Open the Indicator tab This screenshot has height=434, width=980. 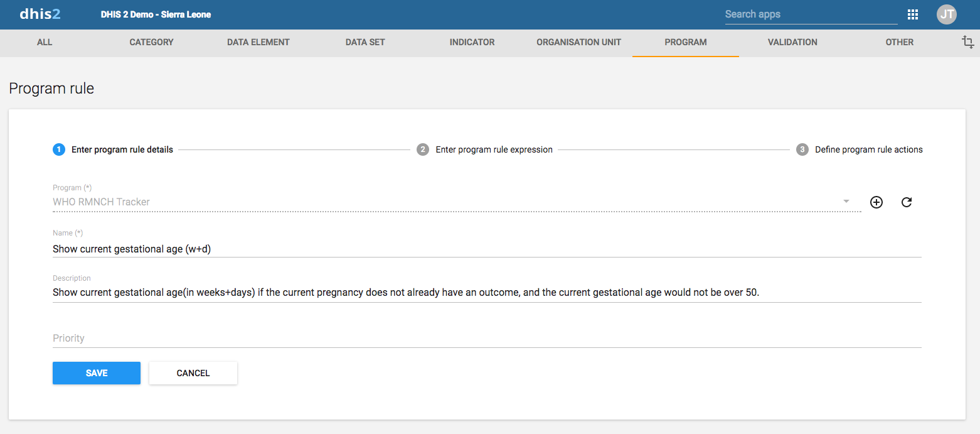pos(472,42)
